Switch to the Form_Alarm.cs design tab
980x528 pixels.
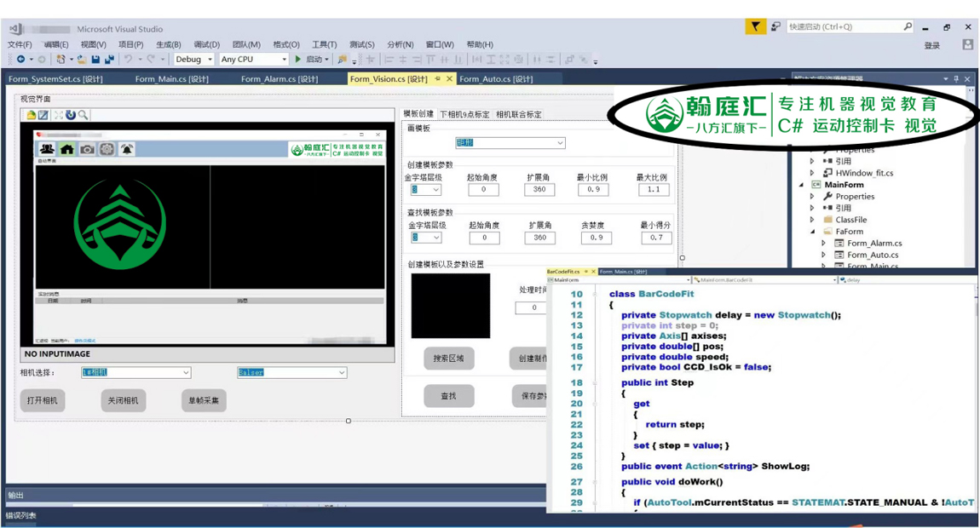click(279, 79)
